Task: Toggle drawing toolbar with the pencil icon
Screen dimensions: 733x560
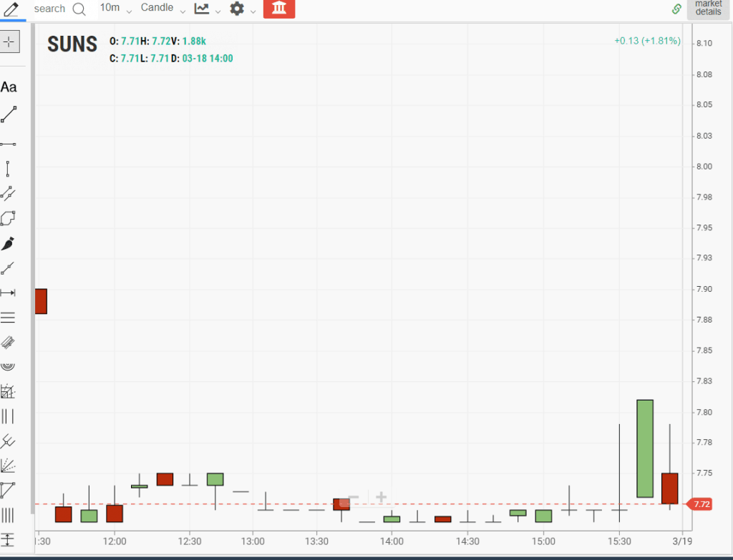Action: coord(10,9)
